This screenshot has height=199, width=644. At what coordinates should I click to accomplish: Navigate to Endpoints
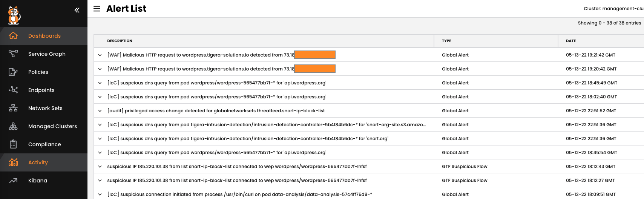44,90
